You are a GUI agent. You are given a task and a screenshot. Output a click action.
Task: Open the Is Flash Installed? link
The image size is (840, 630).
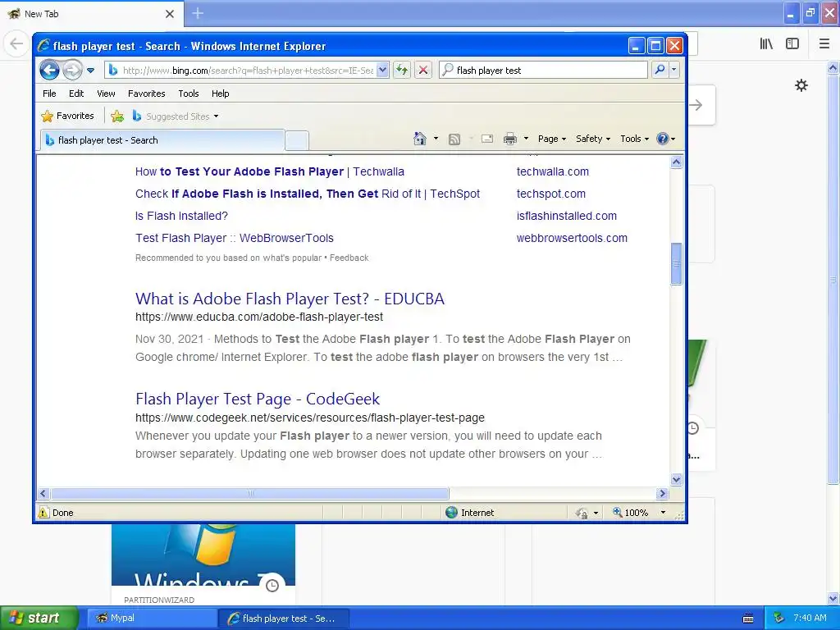[181, 216]
